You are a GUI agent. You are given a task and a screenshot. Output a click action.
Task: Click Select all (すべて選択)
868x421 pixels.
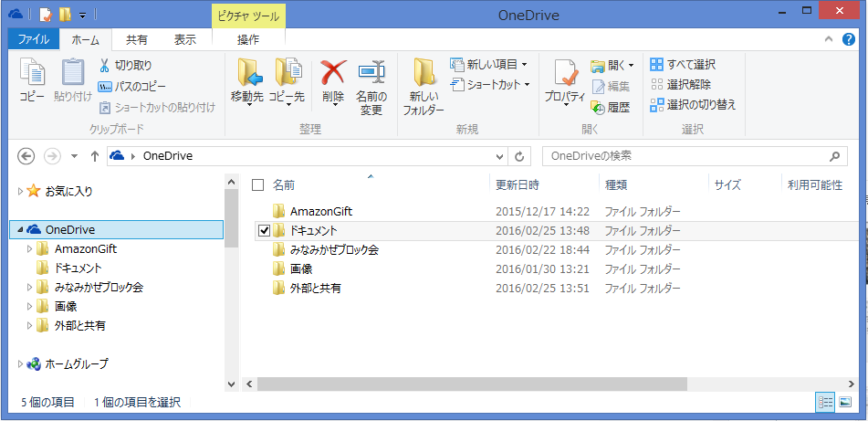tap(683, 64)
